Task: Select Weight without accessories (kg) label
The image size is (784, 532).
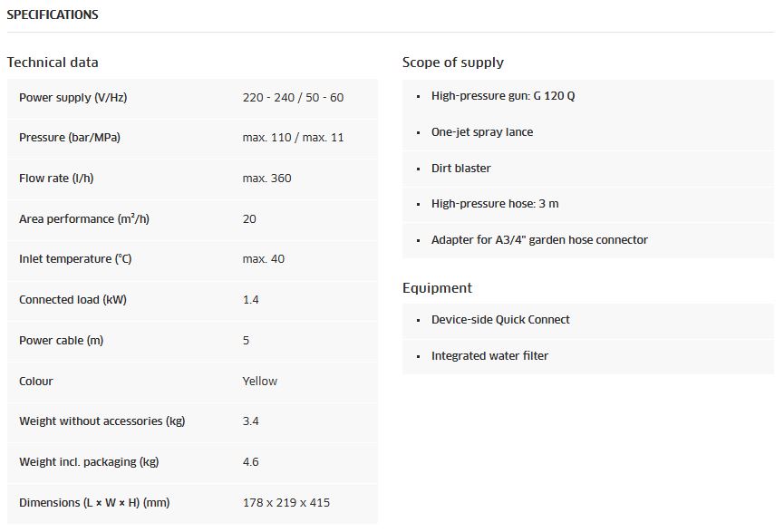Action: pyautogui.click(x=102, y=421)
